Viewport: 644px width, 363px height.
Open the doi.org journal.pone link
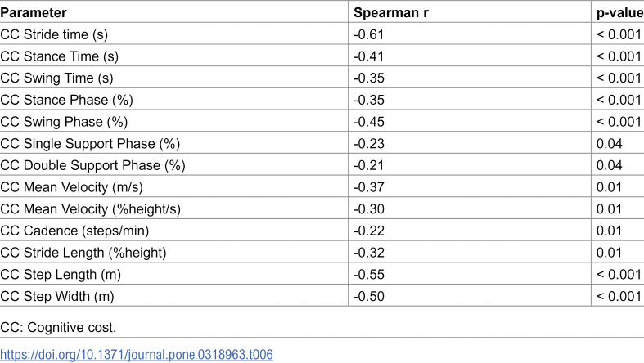[137, 354]
